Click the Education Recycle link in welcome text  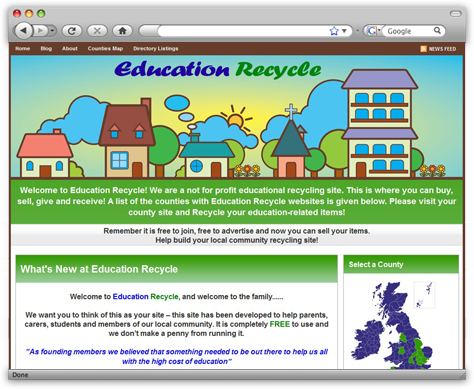click(x=145, y=297)
